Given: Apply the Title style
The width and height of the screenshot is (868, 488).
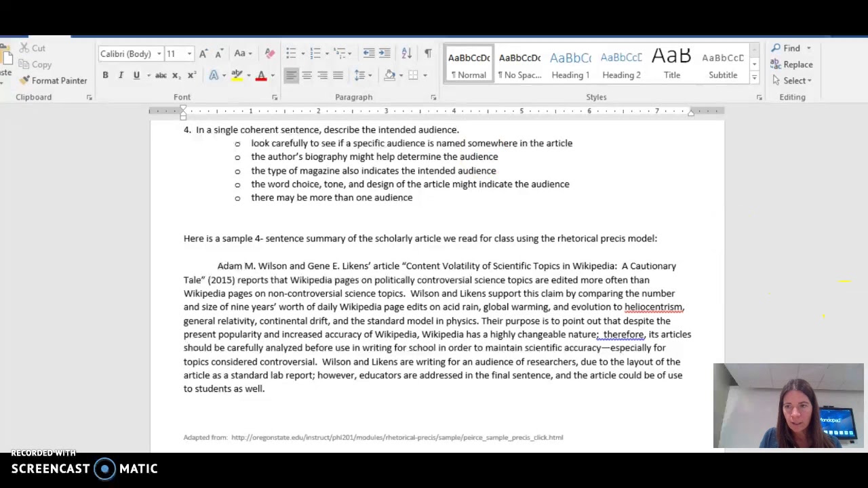Looking at the screenshot, I should (x=672, y=65).
